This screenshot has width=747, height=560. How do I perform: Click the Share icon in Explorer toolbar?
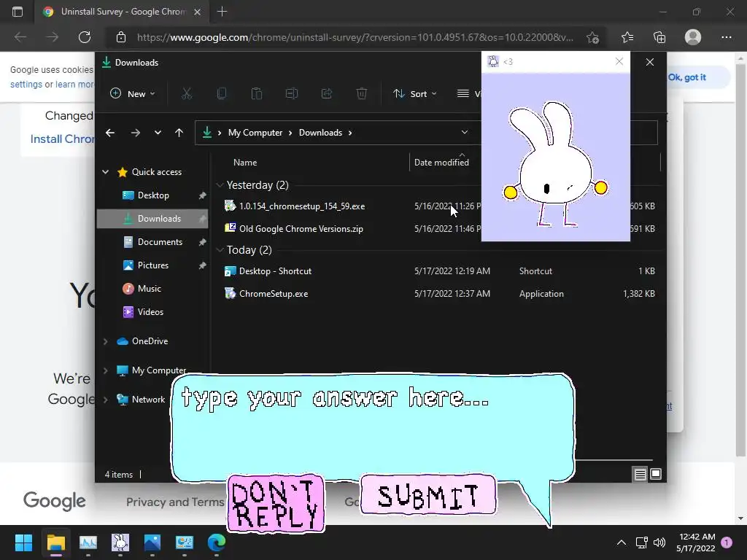click(x=327, y=94)
